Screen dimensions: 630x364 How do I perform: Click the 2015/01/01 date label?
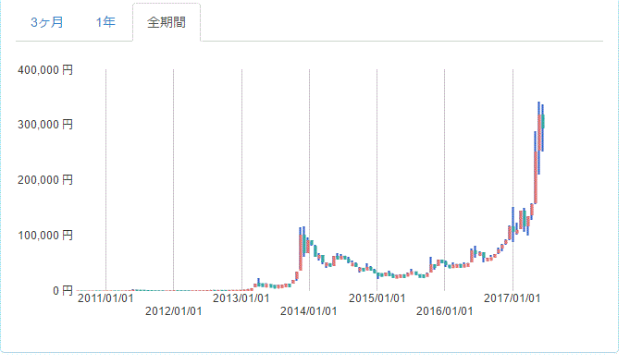pyautogui.click(x=377, y=298)
